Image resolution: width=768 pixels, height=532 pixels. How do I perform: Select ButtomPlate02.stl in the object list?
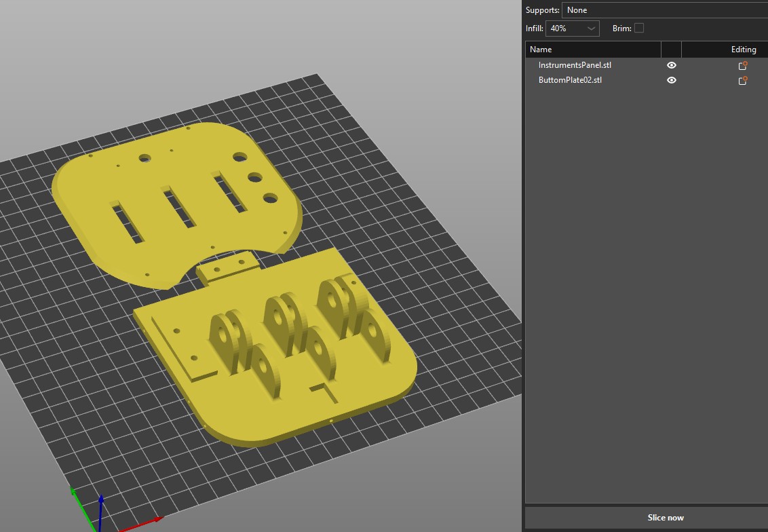pyautogui.click(x=570, y=81)
